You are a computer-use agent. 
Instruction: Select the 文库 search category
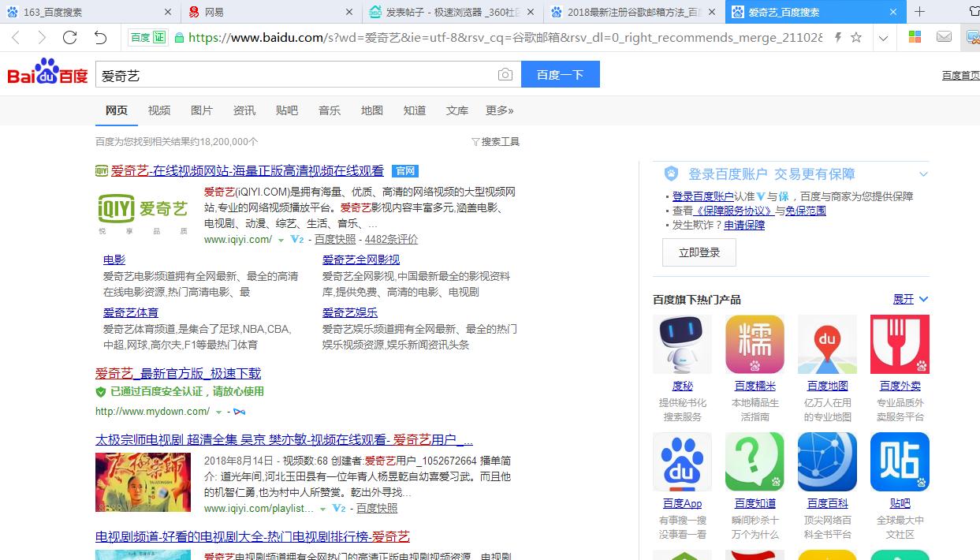pyautogui.click(x=457, y=110)
